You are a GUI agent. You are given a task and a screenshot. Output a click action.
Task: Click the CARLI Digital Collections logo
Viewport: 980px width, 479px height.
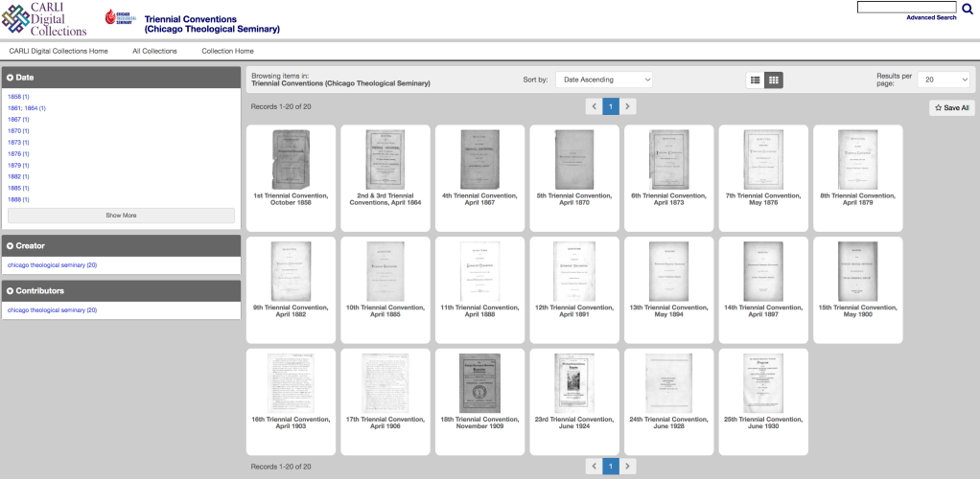pos(44,19)
